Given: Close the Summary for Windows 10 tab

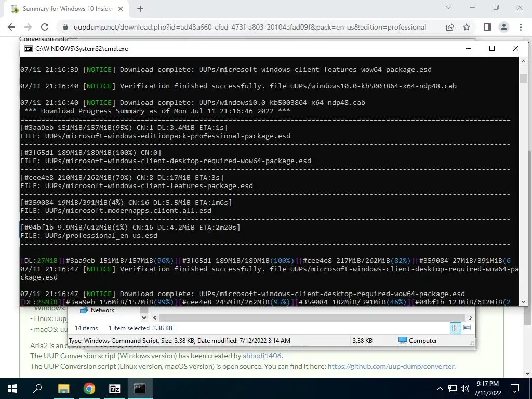Looking at the screenshot, I should coord(121,9).
